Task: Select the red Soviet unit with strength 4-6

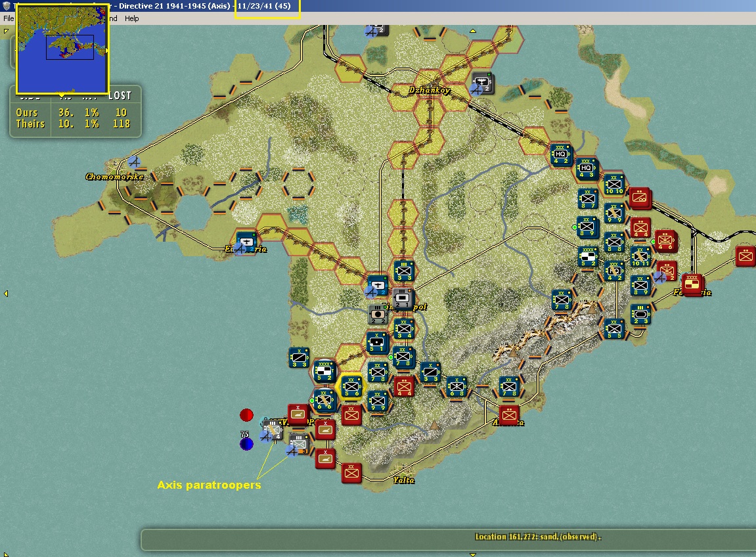Action: [x=666, y=240]
